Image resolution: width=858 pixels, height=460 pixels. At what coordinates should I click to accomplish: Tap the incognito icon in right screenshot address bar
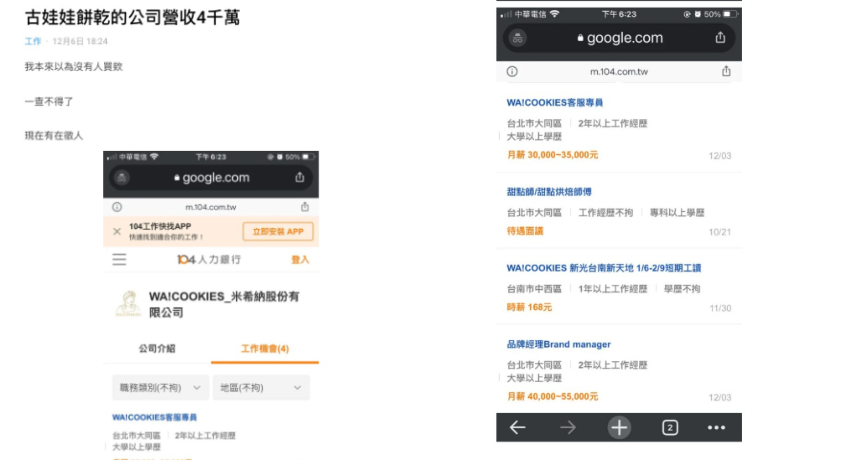coord(518,38)
